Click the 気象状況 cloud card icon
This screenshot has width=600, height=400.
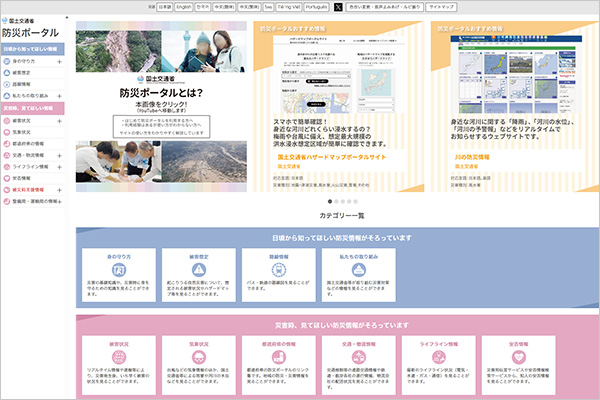pyautogui.click(x=199, y=357)
